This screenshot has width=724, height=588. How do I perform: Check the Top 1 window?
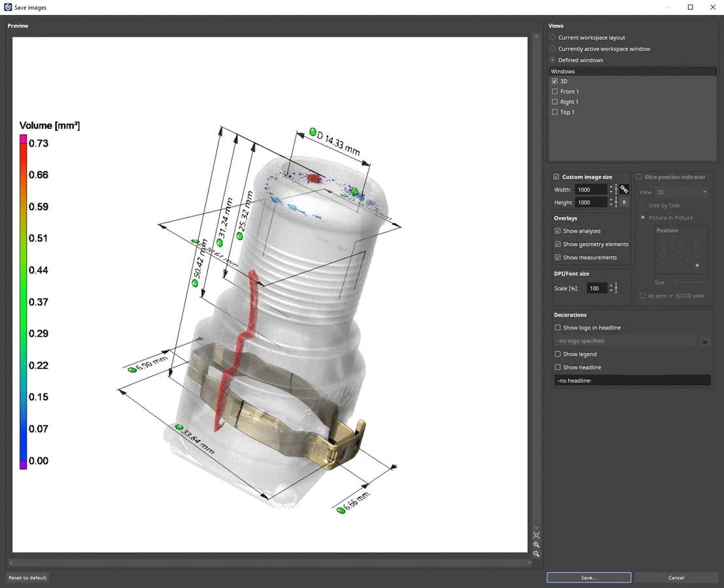555,112
